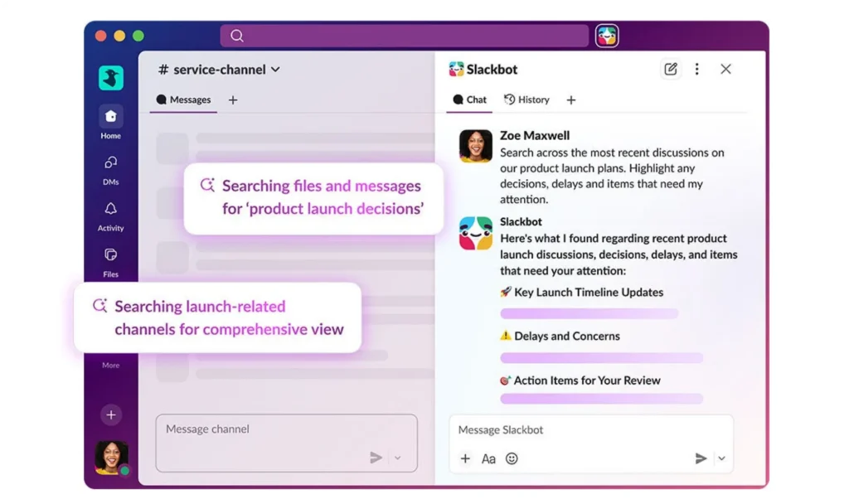Open the emoji picker in Slackbot composer
Screen dimensions: 849x504
[512, 458]
